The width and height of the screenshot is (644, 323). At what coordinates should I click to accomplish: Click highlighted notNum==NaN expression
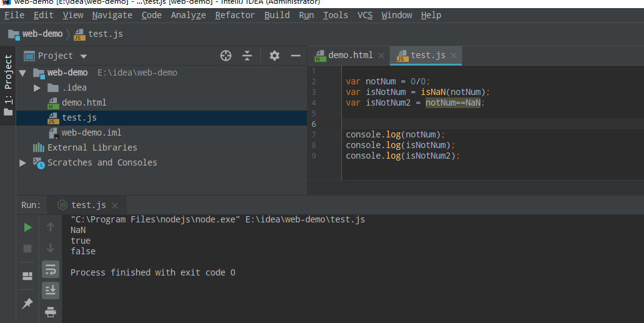[x=453, y=102]
